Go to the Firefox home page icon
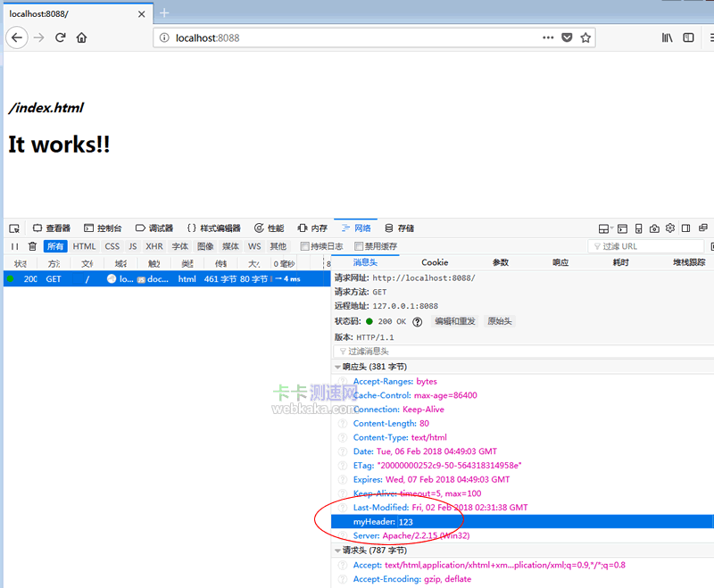This screenshot has width=714, height=588. tap(82, 37)
